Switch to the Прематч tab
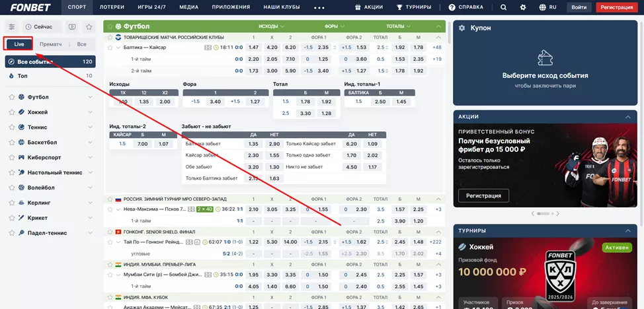This screenshot has width=644, height=309. tap(51, 44)
